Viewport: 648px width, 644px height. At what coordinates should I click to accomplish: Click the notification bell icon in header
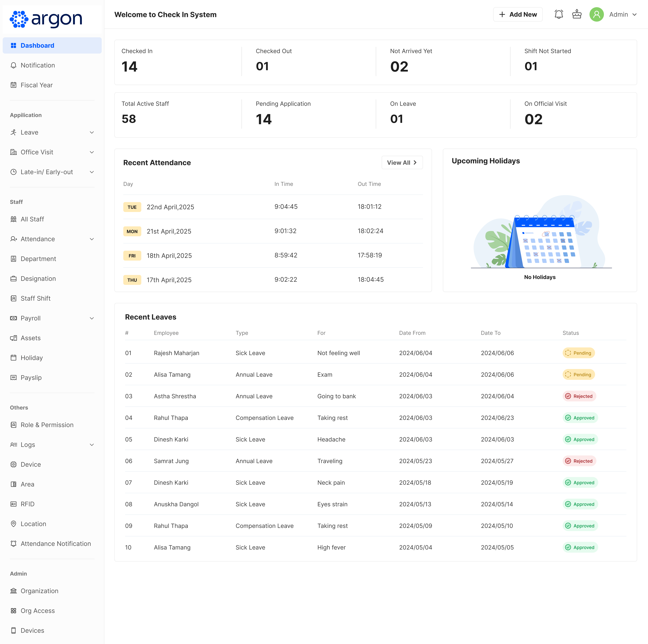[558, 14]
